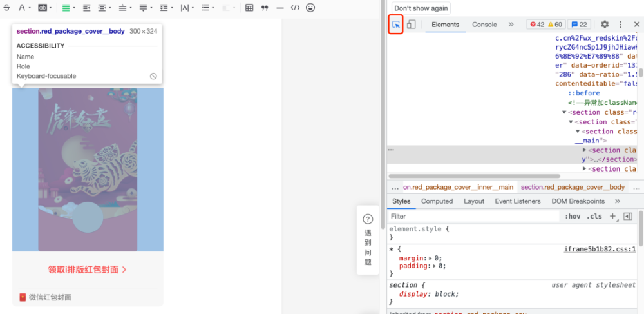Viewport: 644px width, 314px height.
Task: Toggle the .cls class editor
Action: click(x=594, y=217)
